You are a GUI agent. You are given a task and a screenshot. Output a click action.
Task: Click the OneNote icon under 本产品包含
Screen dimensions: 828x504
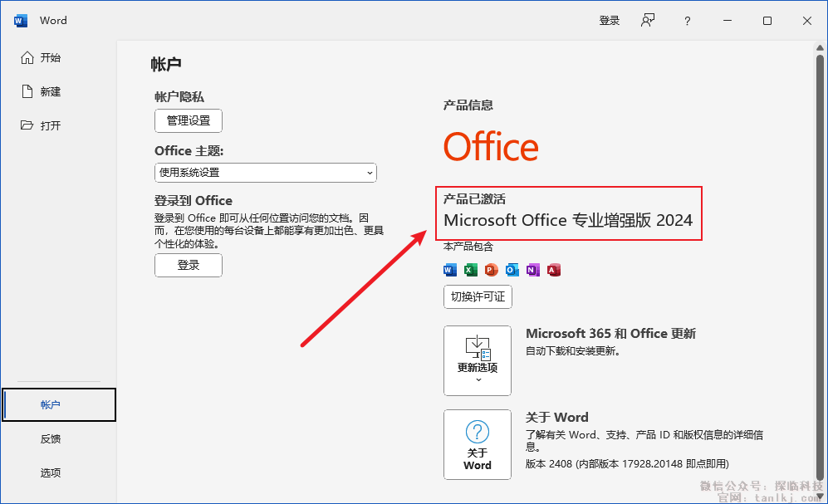pos(533,270)
